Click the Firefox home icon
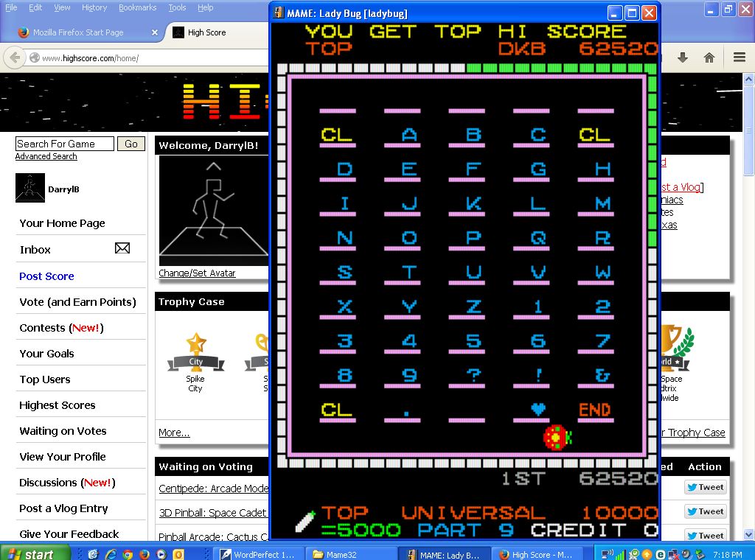The height and width of the screenshot is (560, 755). 709,57
